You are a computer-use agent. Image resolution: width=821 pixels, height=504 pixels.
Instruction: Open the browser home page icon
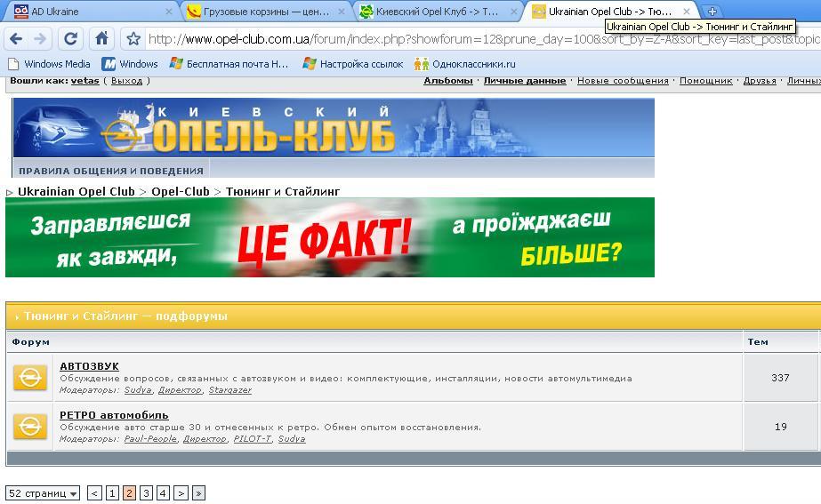point(101,38)
